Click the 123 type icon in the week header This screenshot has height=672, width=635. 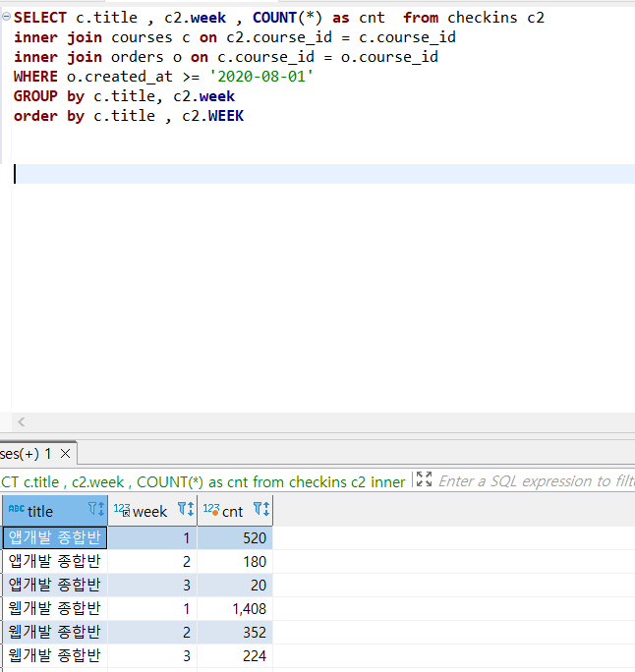click(x=122, y=510)
